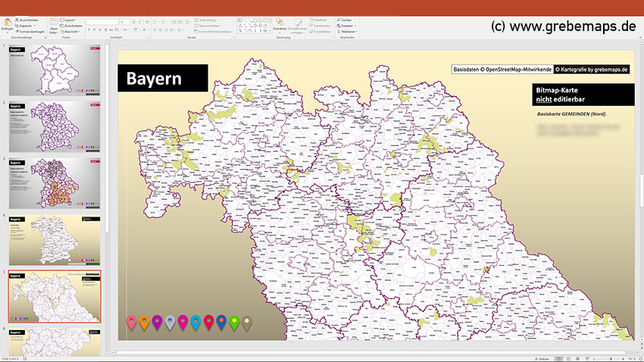Image resolution: width=644 pixels, height=362 pixels.
Task: Click the Neue Folie icon
Action: pyautogui.click(x=53, y=23)
